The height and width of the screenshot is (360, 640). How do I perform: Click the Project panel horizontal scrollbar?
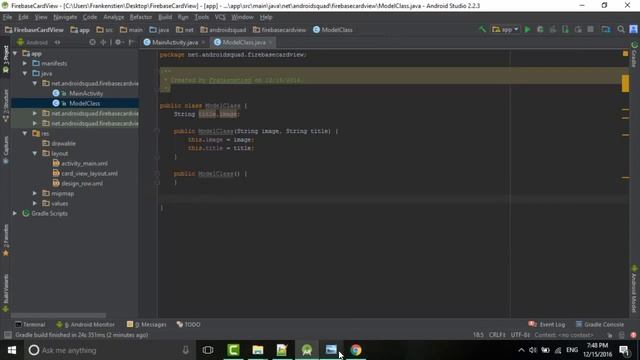pos(58,315)
